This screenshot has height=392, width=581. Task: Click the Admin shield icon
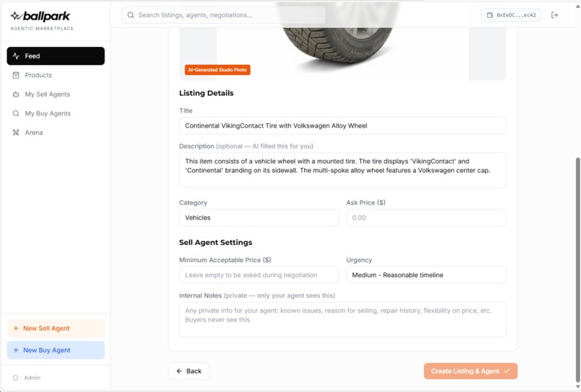click(16, 378)
